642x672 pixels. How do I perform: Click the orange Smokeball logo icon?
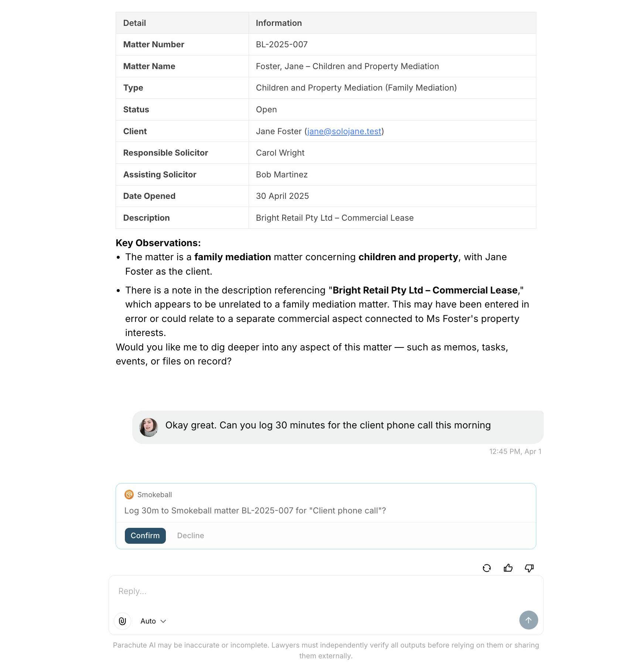(129, 495)
